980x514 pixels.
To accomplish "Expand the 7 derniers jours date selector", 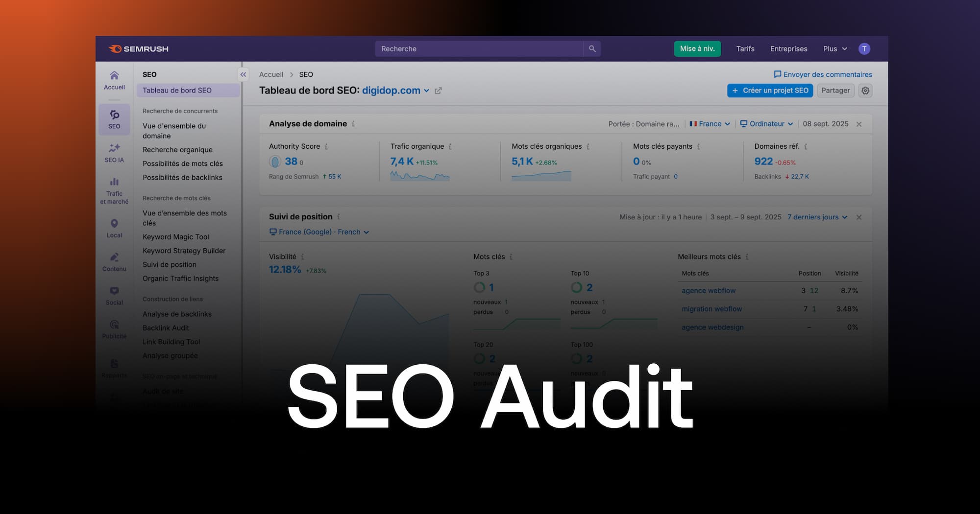I will coord(816,217).
